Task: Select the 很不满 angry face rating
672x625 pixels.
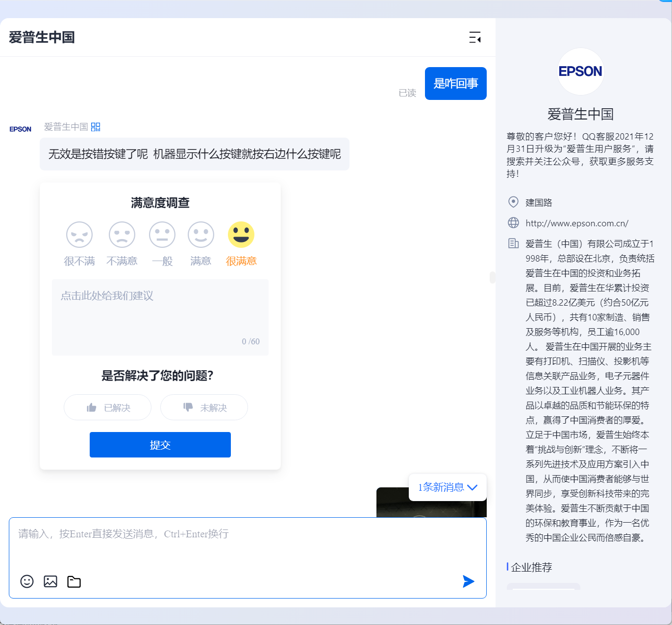Action: tap(79, 235)
